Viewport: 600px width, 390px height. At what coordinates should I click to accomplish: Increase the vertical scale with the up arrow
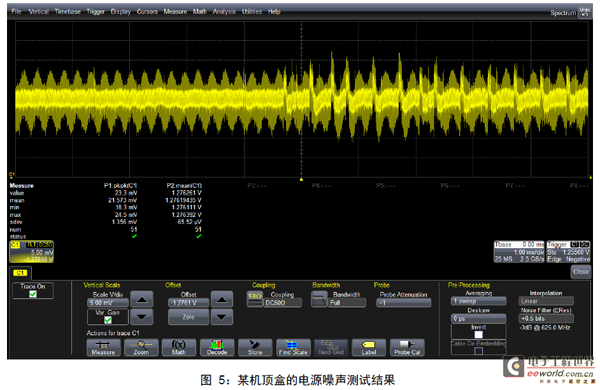(142, 299)
